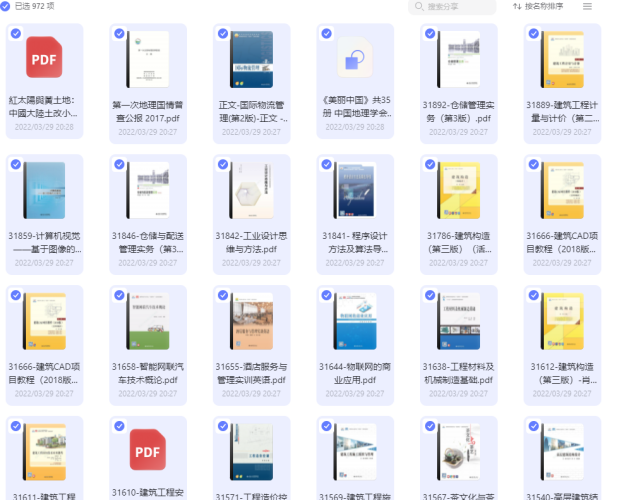
Task: Open the cover thumbnail of 31571-工程造价控
Action: pos(251,452)
